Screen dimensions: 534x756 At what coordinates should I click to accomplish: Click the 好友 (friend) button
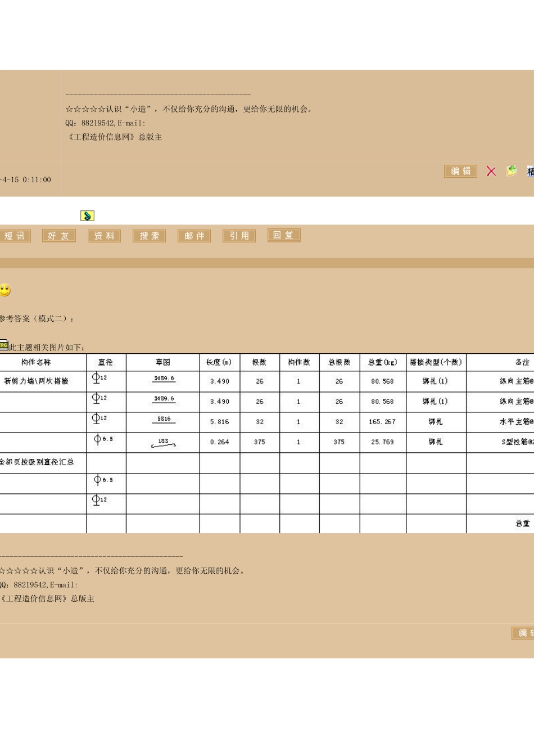click(58, 236)
